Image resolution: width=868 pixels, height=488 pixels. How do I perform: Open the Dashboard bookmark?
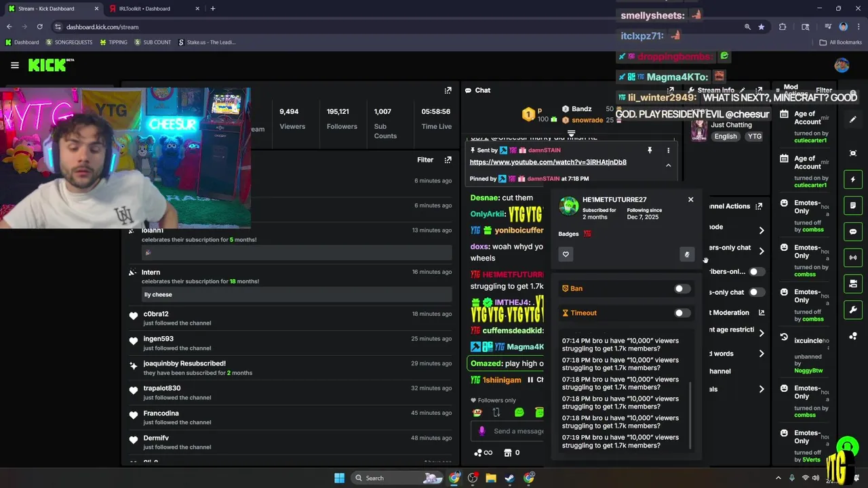click(x=22, y=42)
